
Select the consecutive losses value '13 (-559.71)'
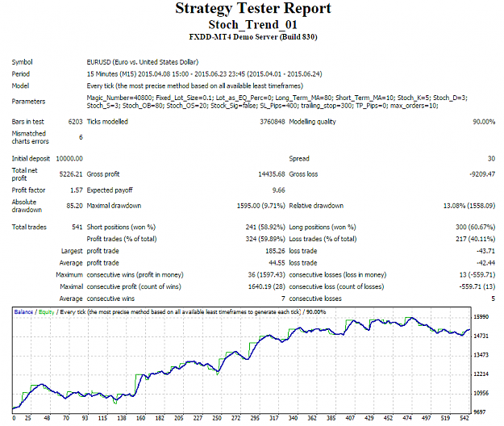[x=477, y=275]
